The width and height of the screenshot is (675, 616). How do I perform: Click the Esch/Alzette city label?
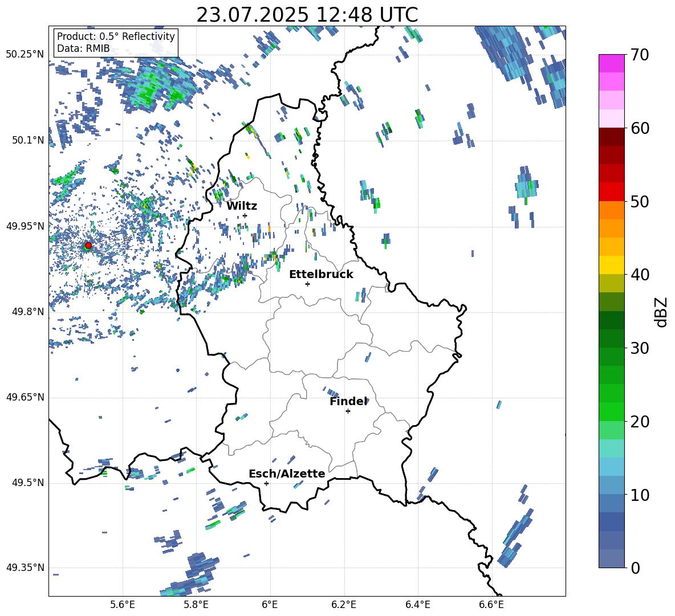287,474
